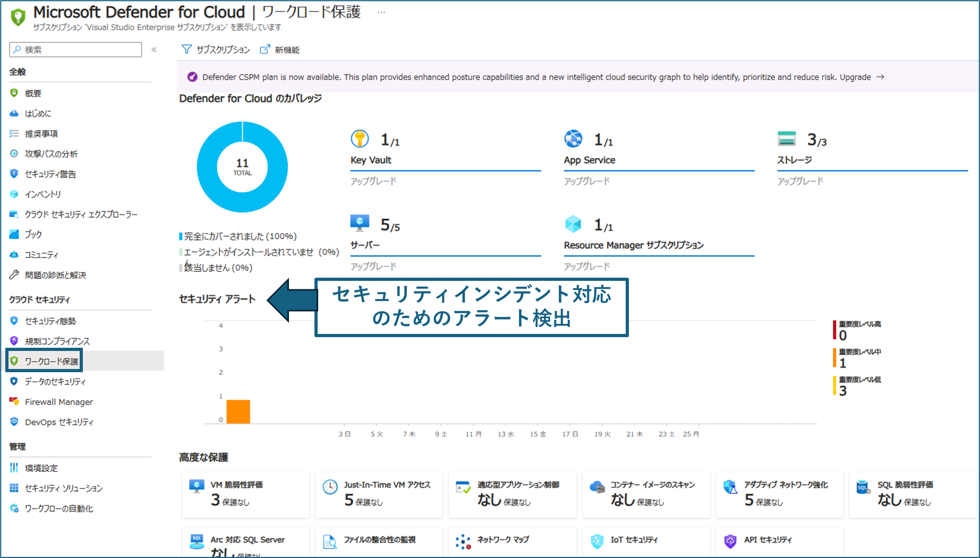Open the 適応型アプリケーション制御 card
The image size is (980, 558).
coord(513,495)
